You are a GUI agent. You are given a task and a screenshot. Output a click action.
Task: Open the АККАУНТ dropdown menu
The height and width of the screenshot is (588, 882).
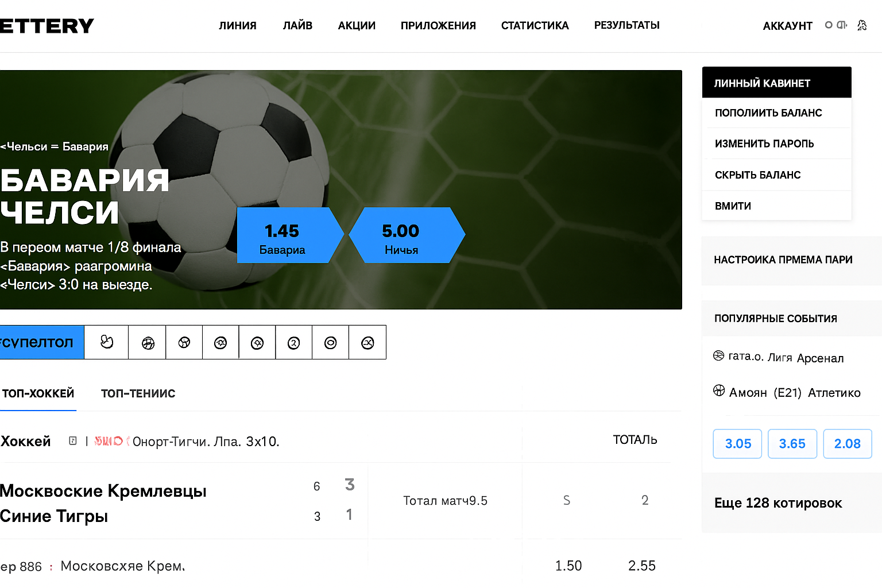pyautogui.click(x=787, y=26)
